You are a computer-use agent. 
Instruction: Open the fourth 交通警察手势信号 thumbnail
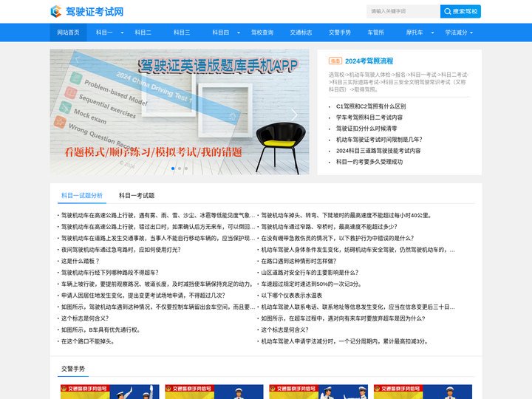click(x=423, y=392)
